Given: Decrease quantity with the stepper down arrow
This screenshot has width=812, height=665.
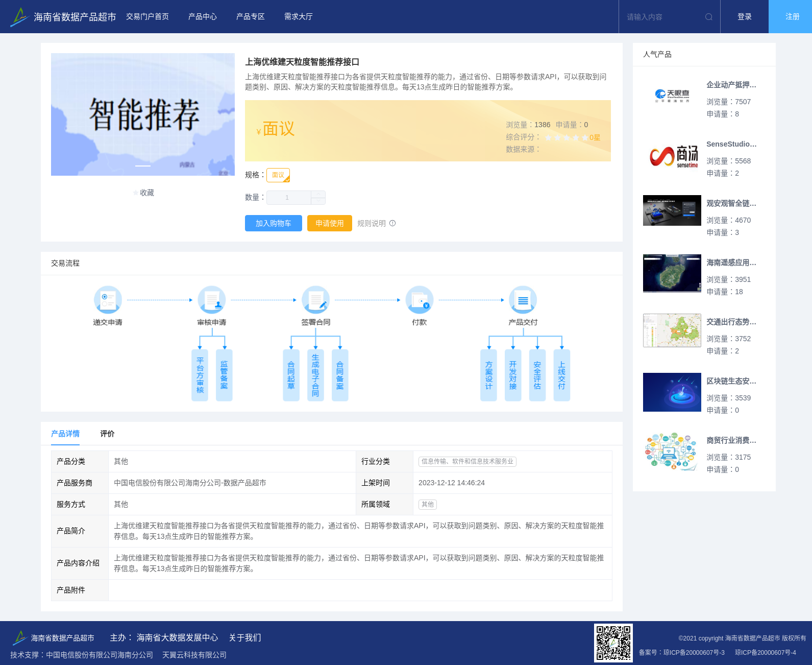Looking at the screenshot, I should coord(318,201).
